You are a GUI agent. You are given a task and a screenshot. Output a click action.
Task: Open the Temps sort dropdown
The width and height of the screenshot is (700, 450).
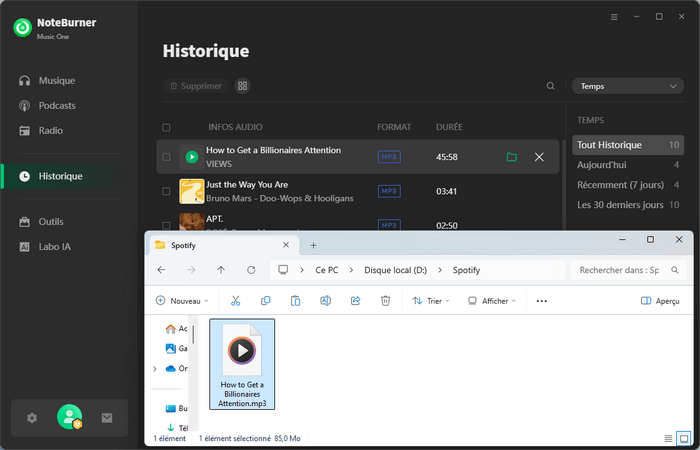[627, 86]
